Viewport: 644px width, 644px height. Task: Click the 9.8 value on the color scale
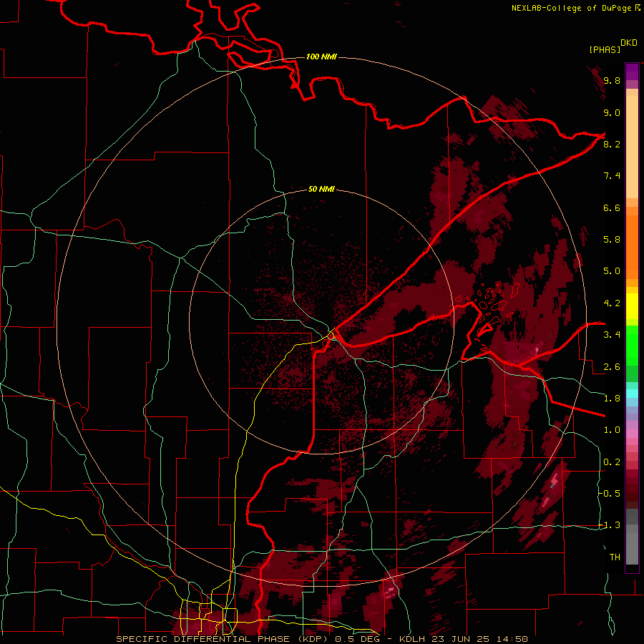click(x=612, y=80)
